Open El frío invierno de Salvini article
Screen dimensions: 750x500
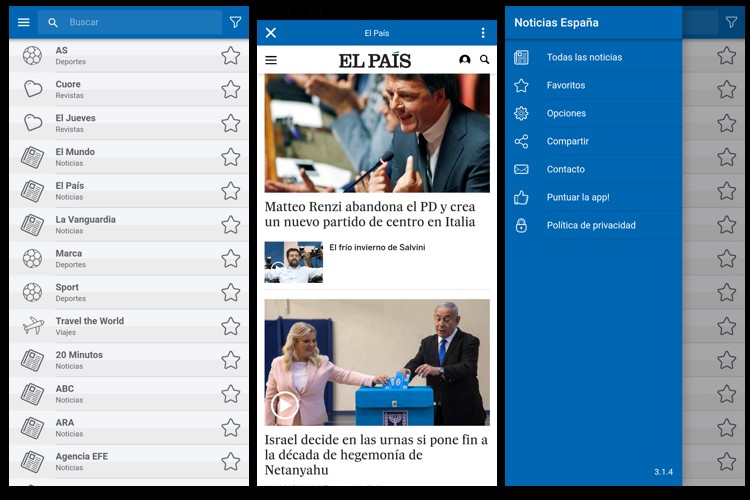(x=377, y=247)
